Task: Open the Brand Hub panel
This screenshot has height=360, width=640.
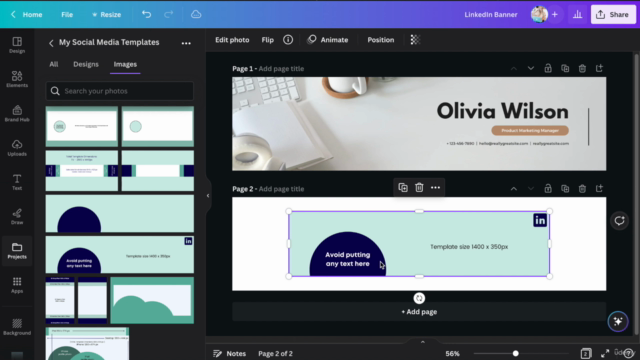Action: [17, 113]
